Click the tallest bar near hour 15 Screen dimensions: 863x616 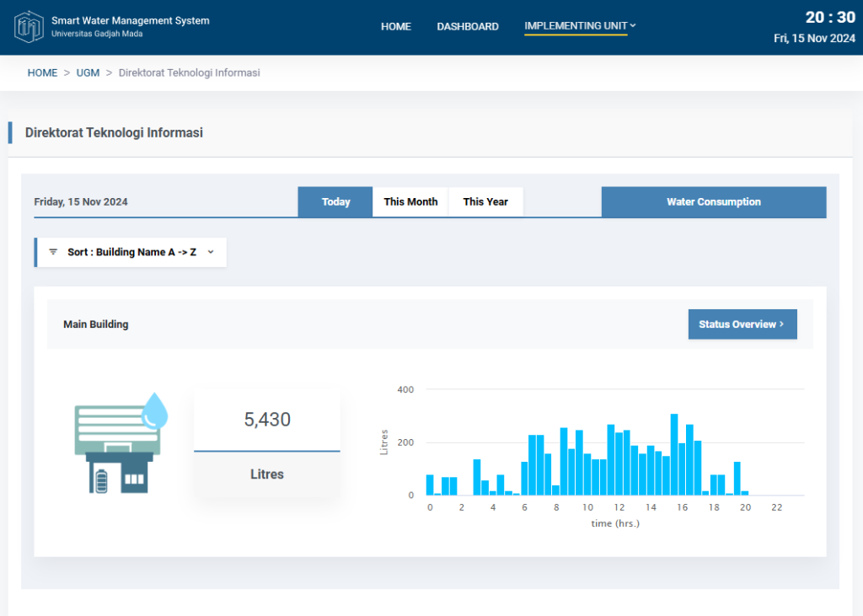(674, 455)
